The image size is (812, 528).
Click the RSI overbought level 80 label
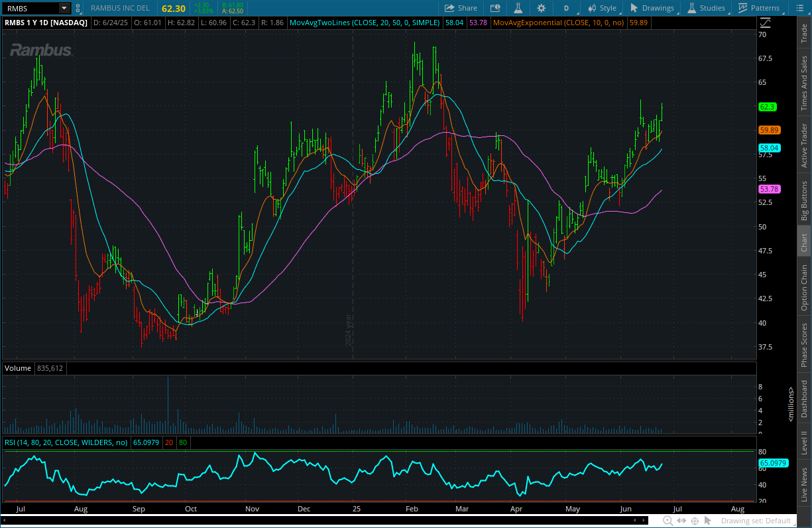pos(183,442)
